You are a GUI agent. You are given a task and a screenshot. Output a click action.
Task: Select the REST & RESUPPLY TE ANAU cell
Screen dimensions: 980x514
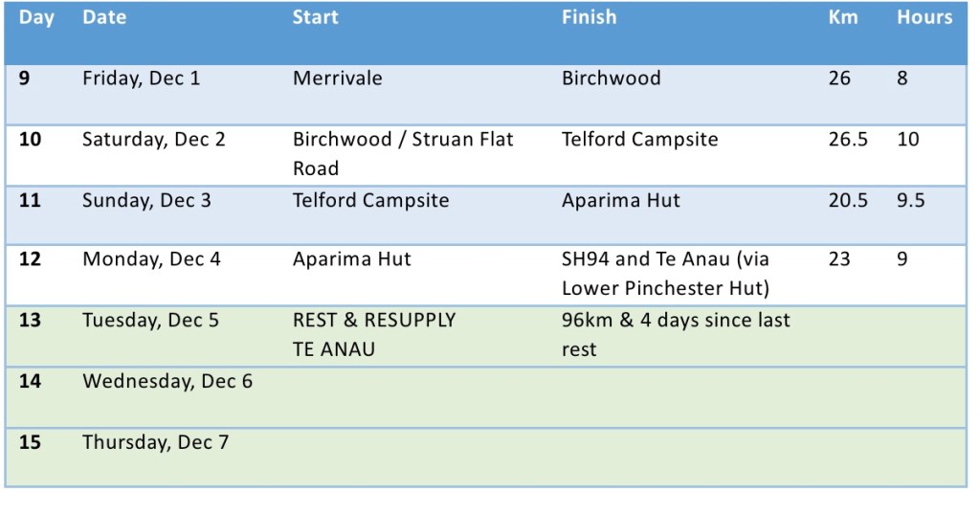click(374, 334)
